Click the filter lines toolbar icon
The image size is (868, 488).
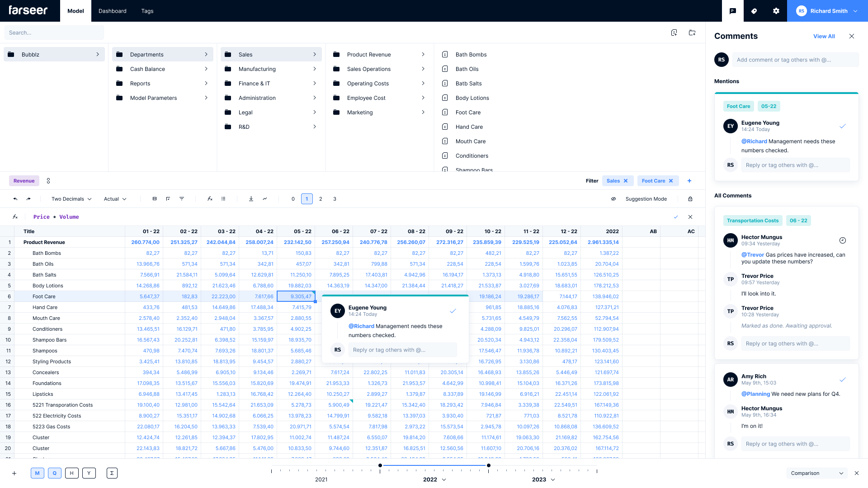click(x=182, y=199)
